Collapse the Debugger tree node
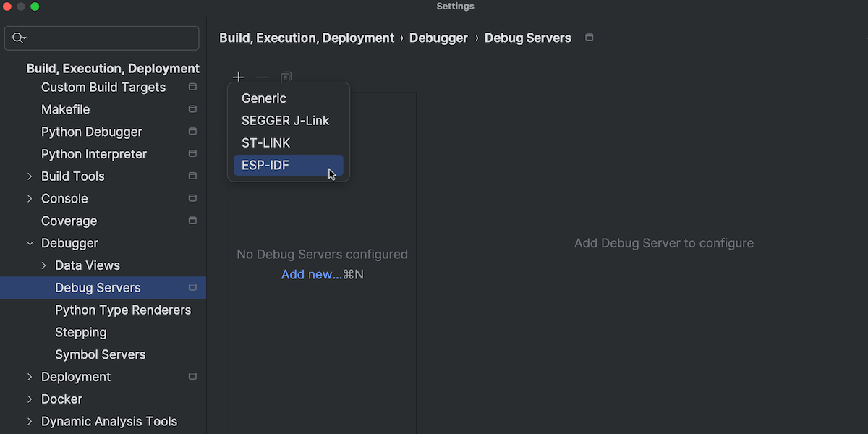868x434 pixels. tap(30, 244)
